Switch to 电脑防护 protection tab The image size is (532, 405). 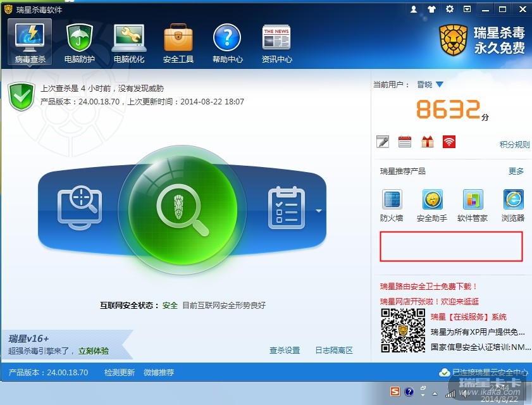pyautogui.click(x=80, y=44)
